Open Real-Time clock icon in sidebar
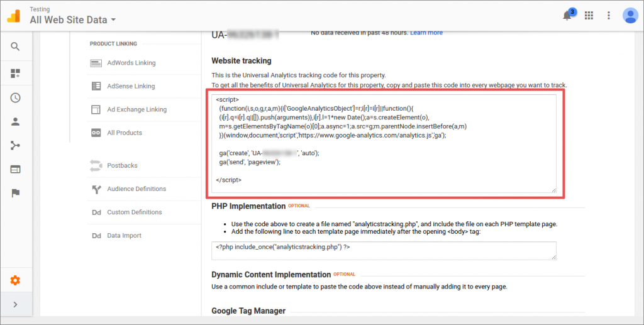 point(15,97)
